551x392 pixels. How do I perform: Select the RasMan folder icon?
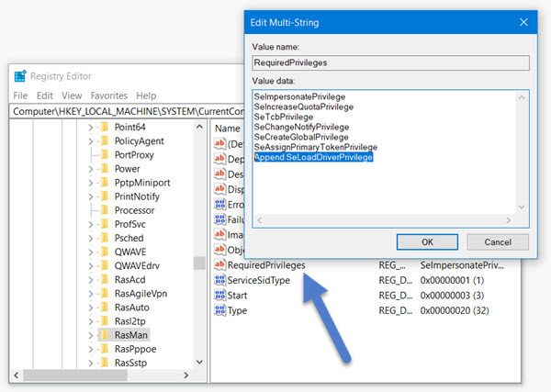[x=105, y=335]
